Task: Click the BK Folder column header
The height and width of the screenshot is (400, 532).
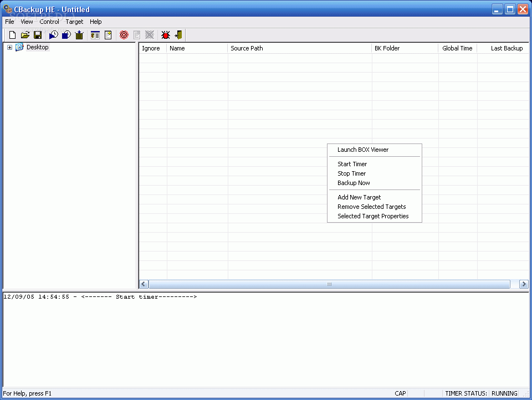Action: coord(405,48)
